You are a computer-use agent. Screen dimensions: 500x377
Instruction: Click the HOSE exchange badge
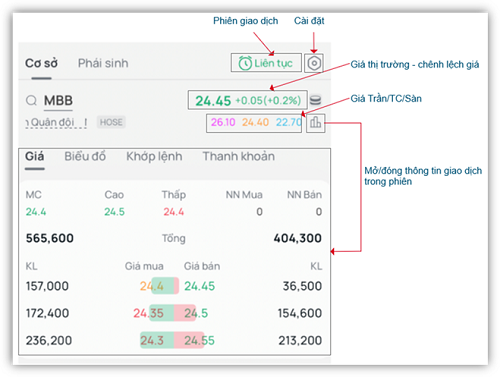111,122
